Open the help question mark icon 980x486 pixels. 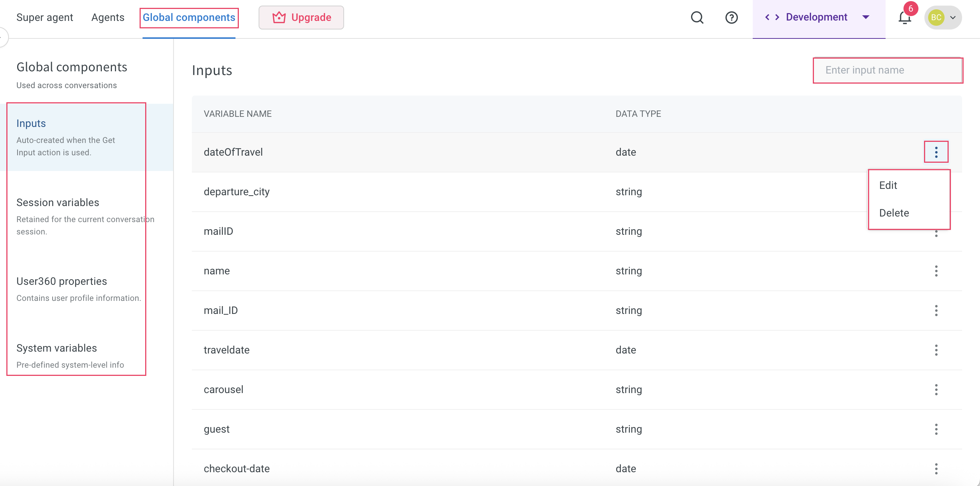(x=731, y=18)
